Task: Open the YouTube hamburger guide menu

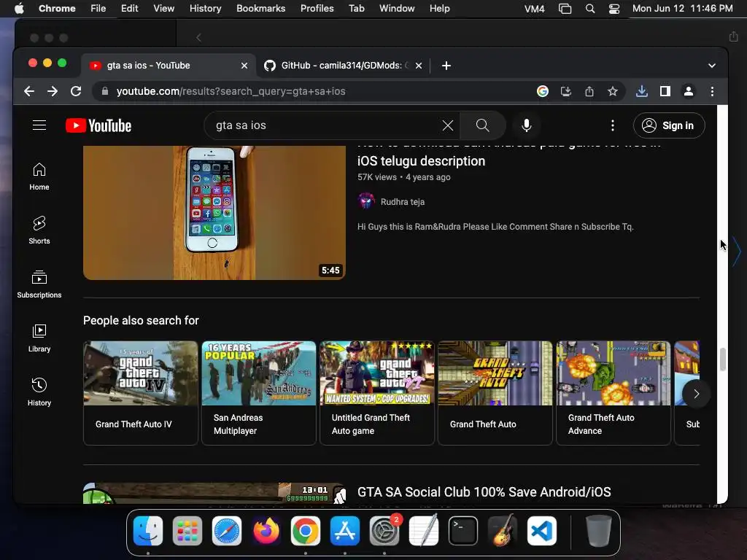Action: [39, 125]
